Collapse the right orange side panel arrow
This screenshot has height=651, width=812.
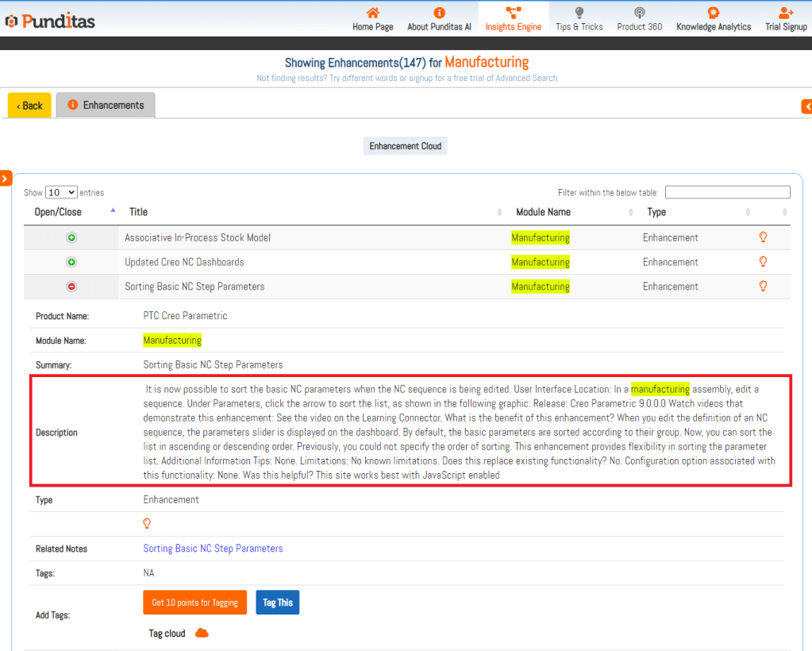pos(806,106)
